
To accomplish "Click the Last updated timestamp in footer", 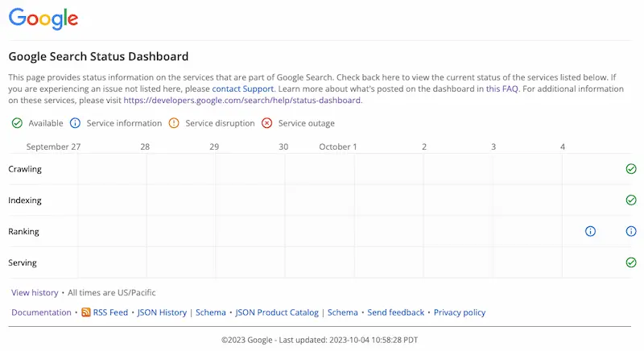I will click(x=349, y=340).
